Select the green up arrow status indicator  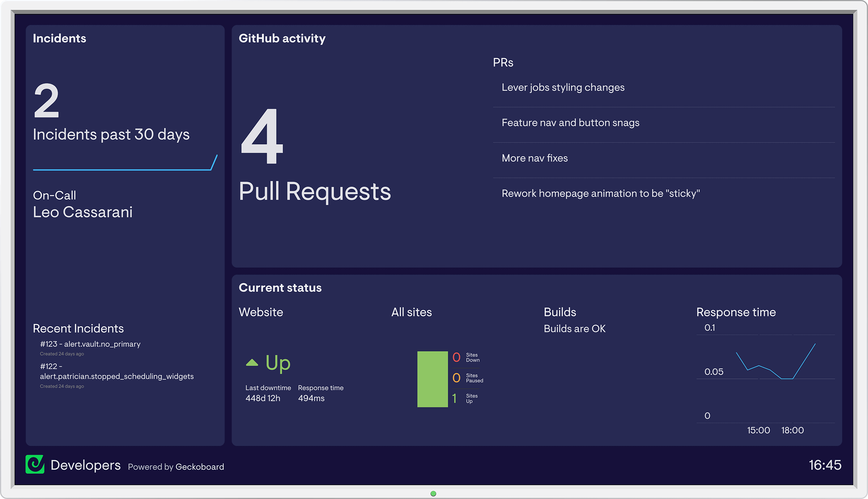pos(252,362)
